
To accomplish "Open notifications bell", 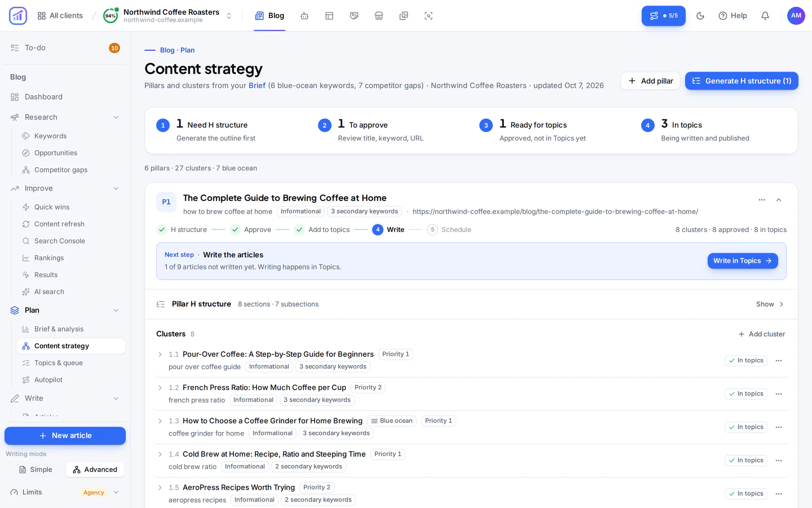I will [x=765, y=16].
